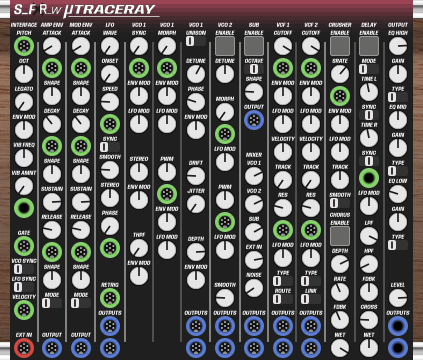Image resolution: width=423 pixels, height=360 pixels.
Task: Click the MIXER NOISE knob
Action: [254, 288]
